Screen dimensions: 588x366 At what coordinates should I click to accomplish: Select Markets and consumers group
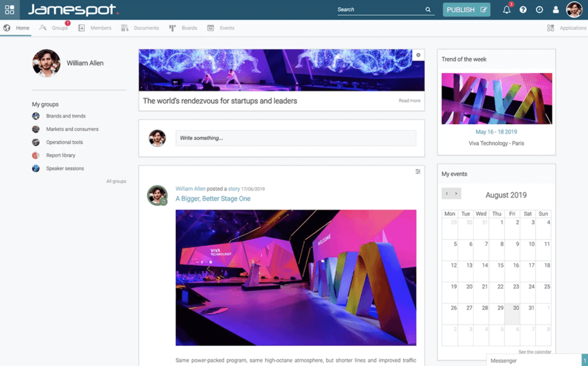tap(72, 129)
